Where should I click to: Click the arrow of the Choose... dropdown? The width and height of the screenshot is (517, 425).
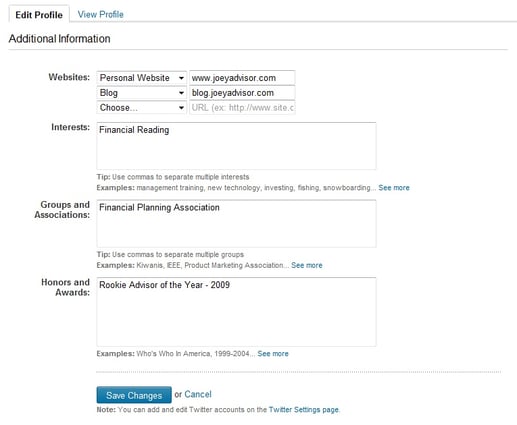(181, 108)
